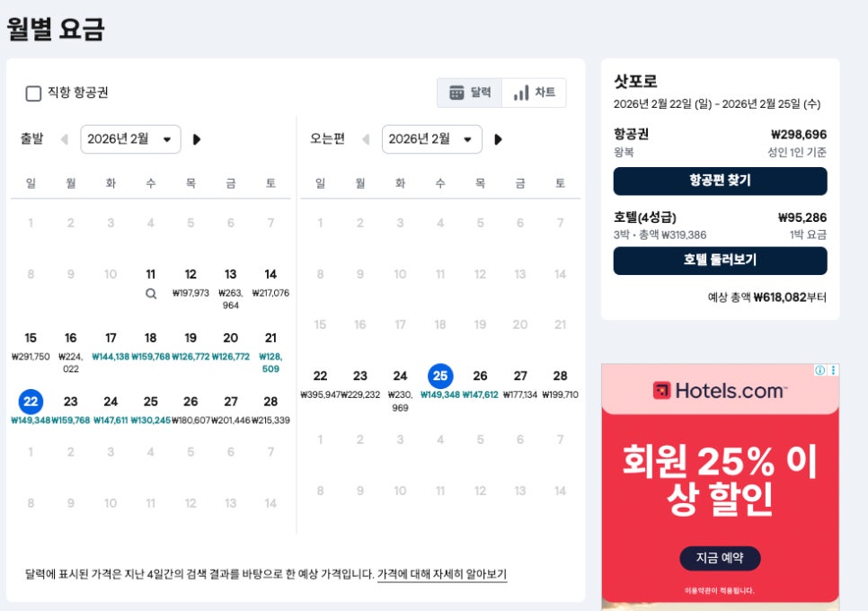
Task: Select departure date 18 in the 출발 calendar
Action: [x=151, y=347]
